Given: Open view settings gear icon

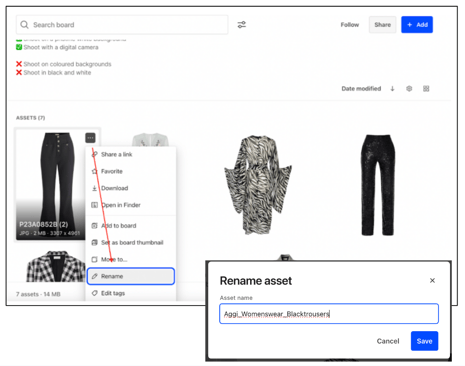Looking at the screenshot, I should click(x=409, y=89).
